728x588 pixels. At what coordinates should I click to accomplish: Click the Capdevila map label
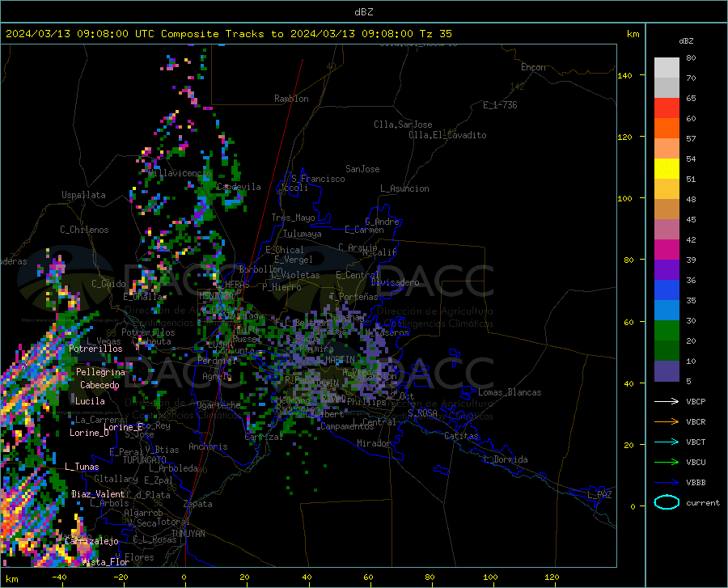[239, 187]
